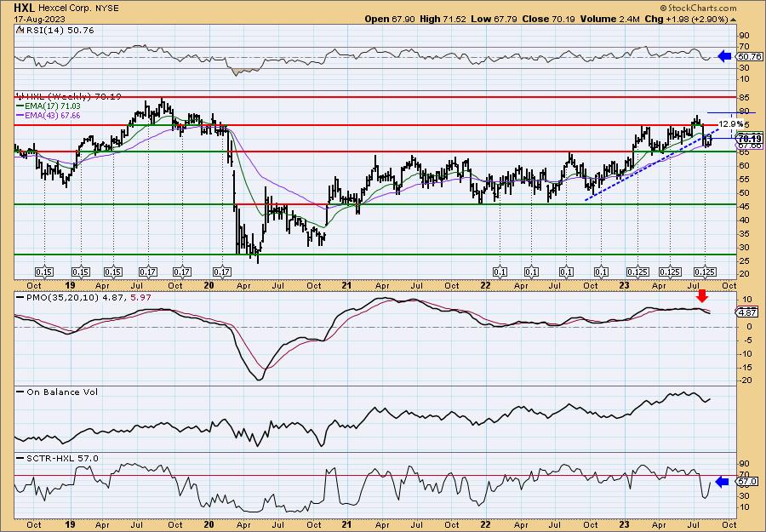766x532 pixels.
Task: Click the Open 67.90 value
Action: (390, 19)
